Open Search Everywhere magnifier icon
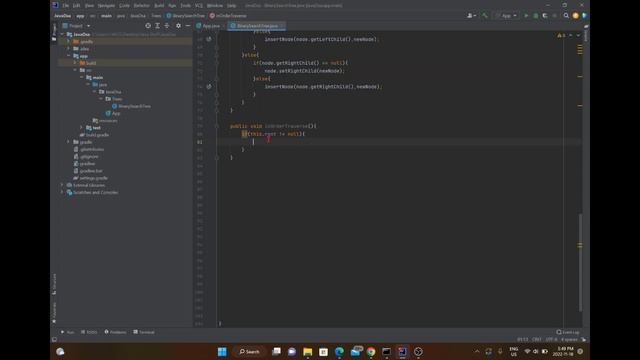This screenshot has width=640, height=360. [x=566, y=16]
